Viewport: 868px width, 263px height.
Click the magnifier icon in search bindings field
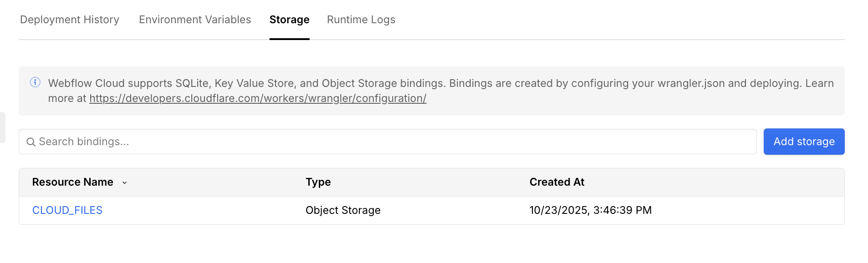[x=31, y=142]
